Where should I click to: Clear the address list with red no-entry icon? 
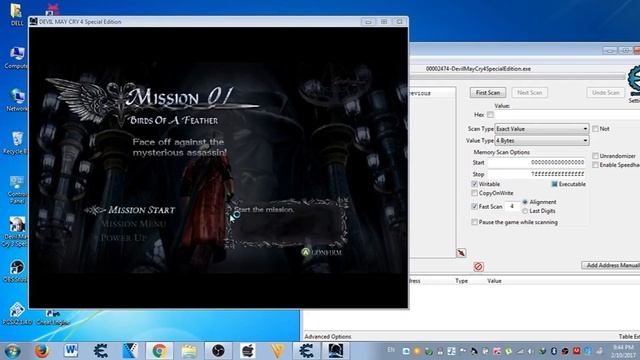pos(478,267)
